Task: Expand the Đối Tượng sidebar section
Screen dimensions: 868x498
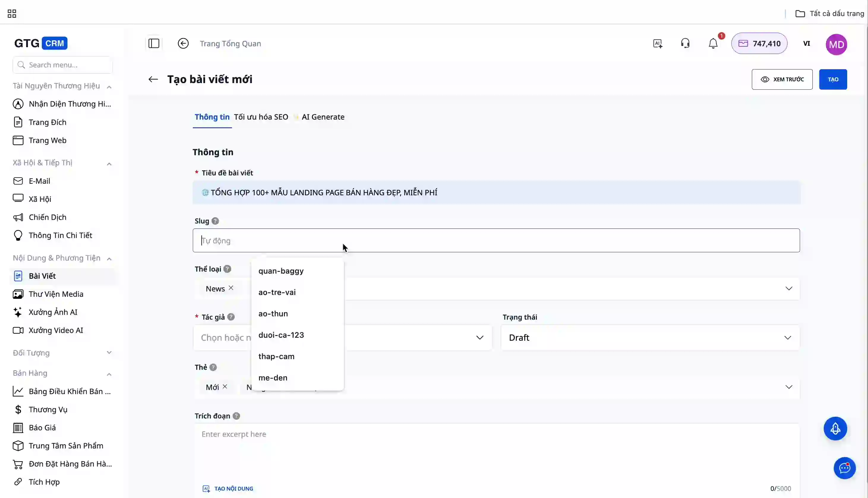Action: click(x=109, y=353)
